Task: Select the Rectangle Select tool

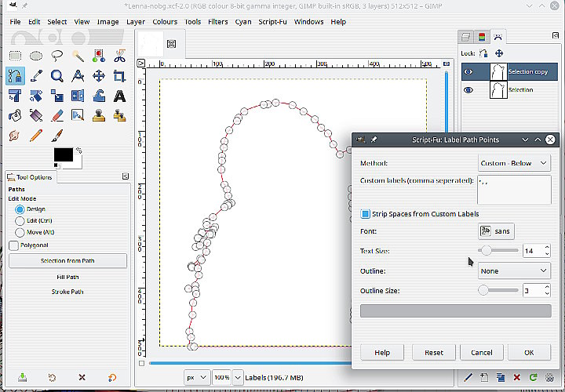Action: [15, 56]
